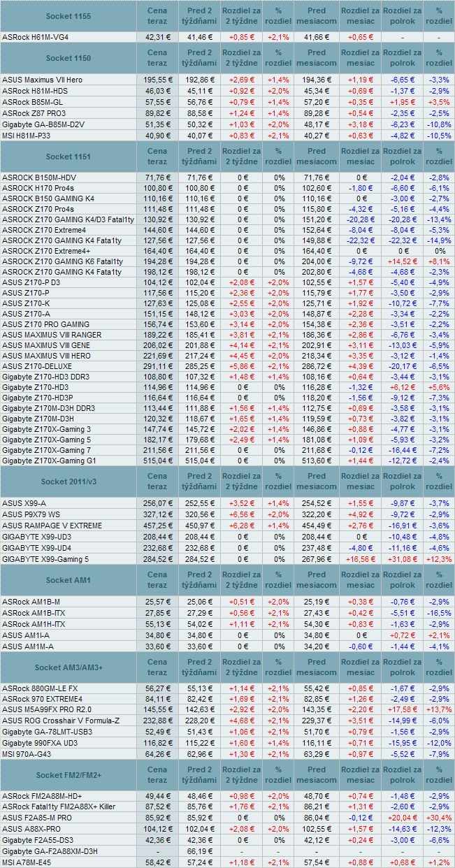Select the ASRock FM2A88M-HD+ row name
The height and width of the screenshot is (868, 455).
(x=42, y=797)
